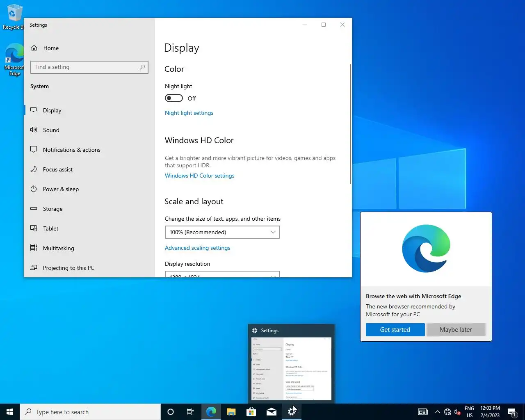Click the taskbar clock and date

[490, 412]
